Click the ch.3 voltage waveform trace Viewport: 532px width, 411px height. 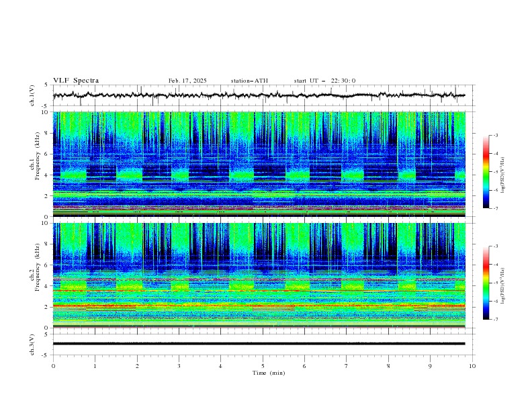pos(259,344)
